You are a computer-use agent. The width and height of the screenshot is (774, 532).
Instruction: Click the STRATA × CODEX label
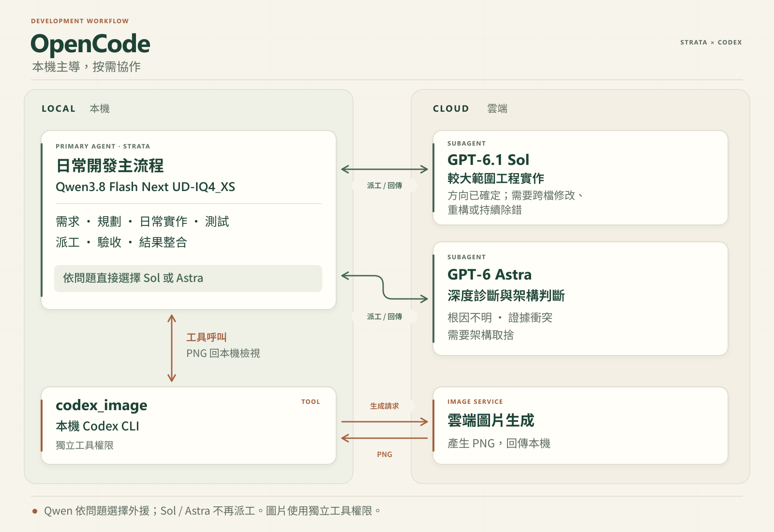click(711, 43)
